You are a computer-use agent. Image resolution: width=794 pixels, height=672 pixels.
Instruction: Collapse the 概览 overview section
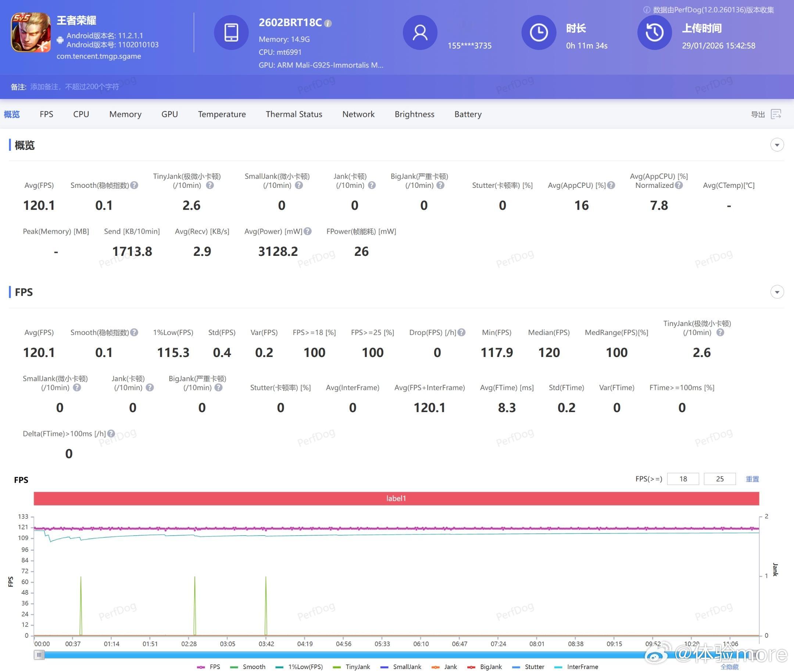[777, 145]
